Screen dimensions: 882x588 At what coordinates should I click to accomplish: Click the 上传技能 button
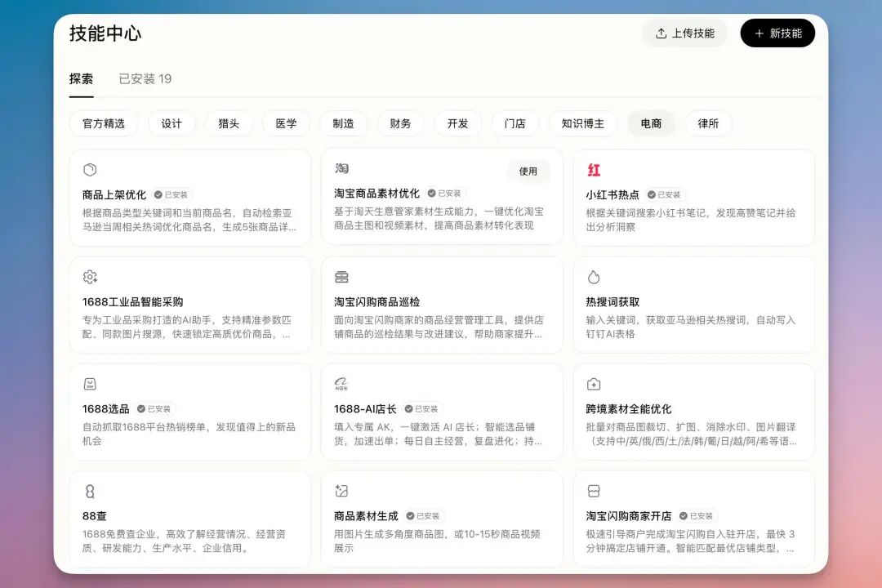tap(685, 33)
